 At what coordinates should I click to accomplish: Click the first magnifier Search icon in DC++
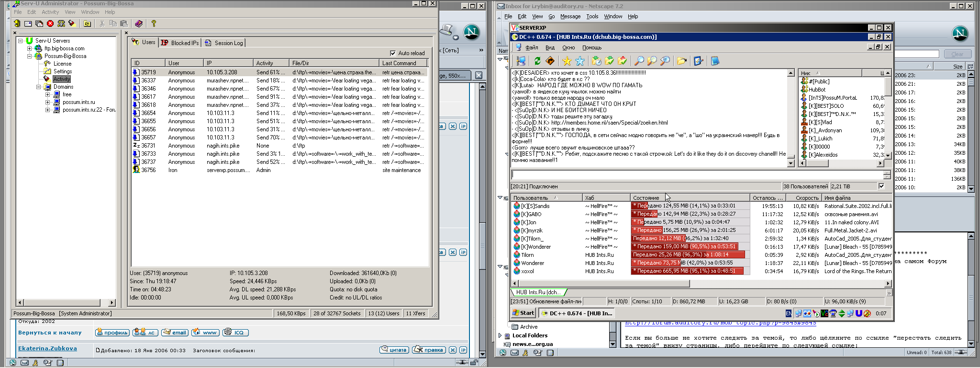pos(639,61)
